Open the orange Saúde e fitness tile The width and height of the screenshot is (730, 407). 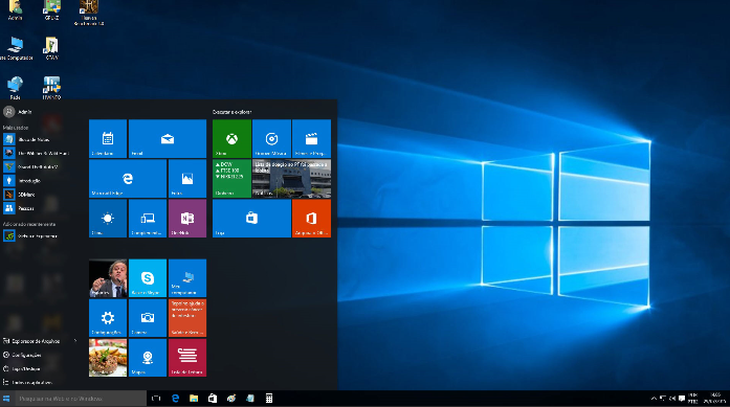(x=187, y=318)
